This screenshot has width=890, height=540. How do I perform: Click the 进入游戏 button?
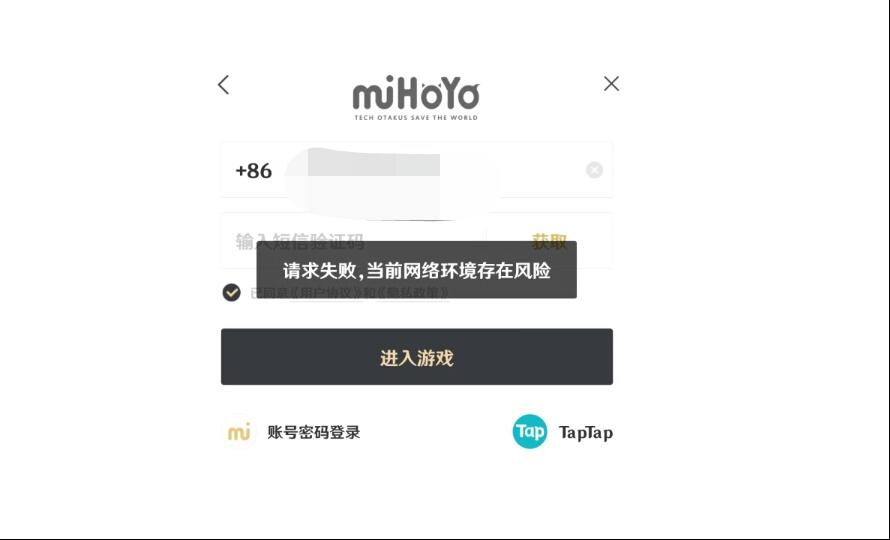tap(417, 357)
